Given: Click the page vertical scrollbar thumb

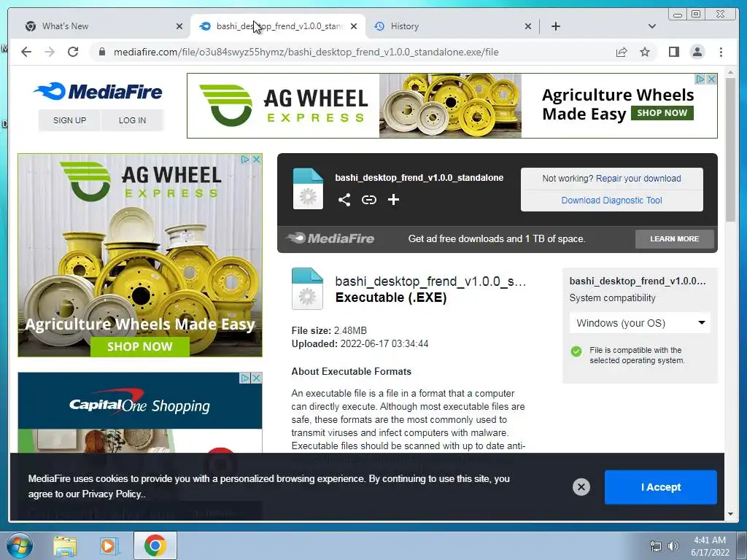Looking at the screenshot, I should [730, 149].
